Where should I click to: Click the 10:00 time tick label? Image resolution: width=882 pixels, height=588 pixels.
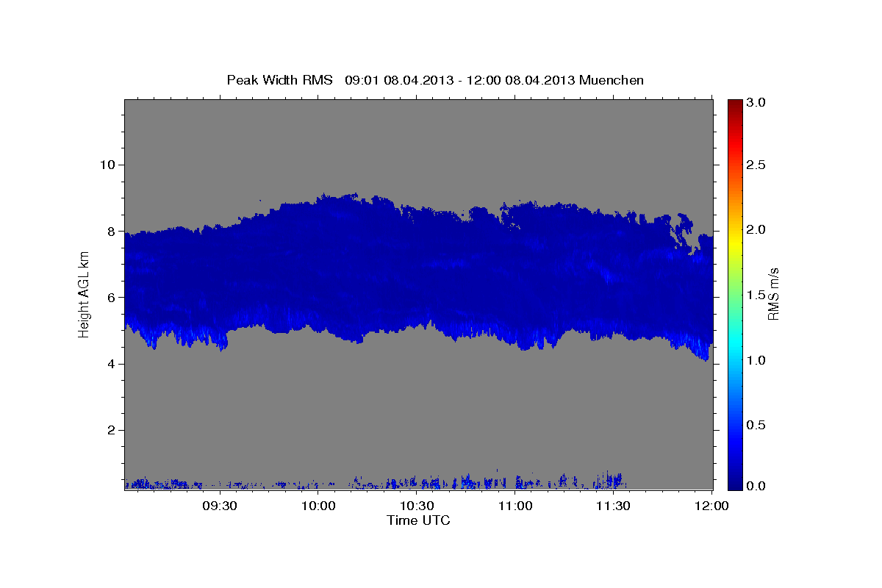tap(319, 506)
